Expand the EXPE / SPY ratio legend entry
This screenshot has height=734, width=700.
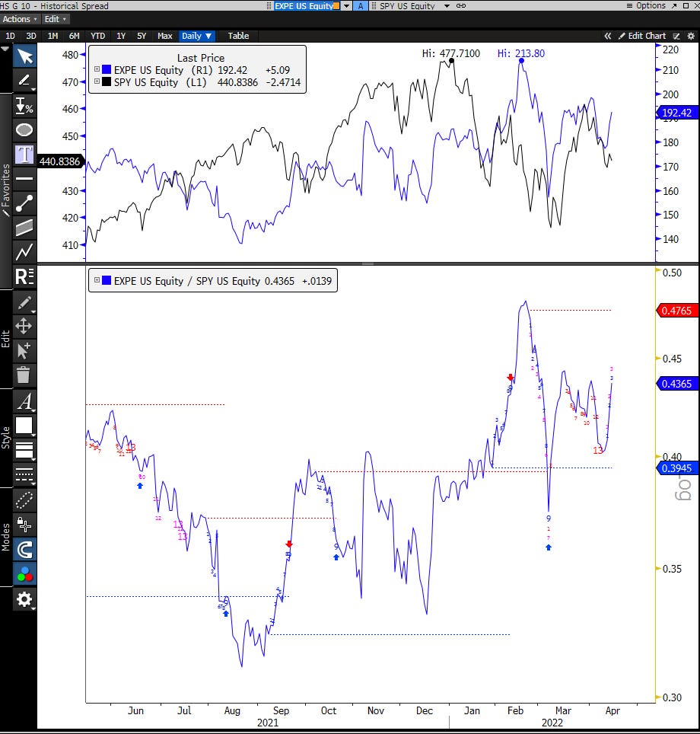coord(97,280)
